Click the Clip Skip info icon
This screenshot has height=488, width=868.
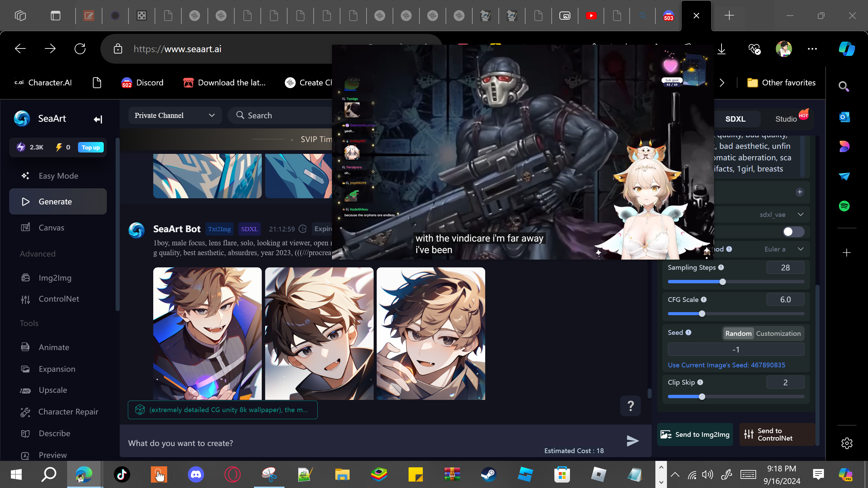(x=700, y=382)
